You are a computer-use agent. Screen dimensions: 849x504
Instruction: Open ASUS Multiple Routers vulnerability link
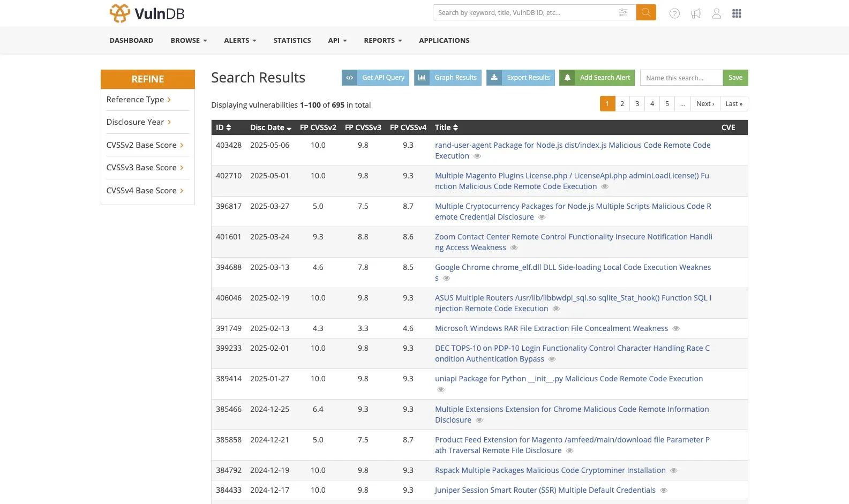click(x=573, y=303)
